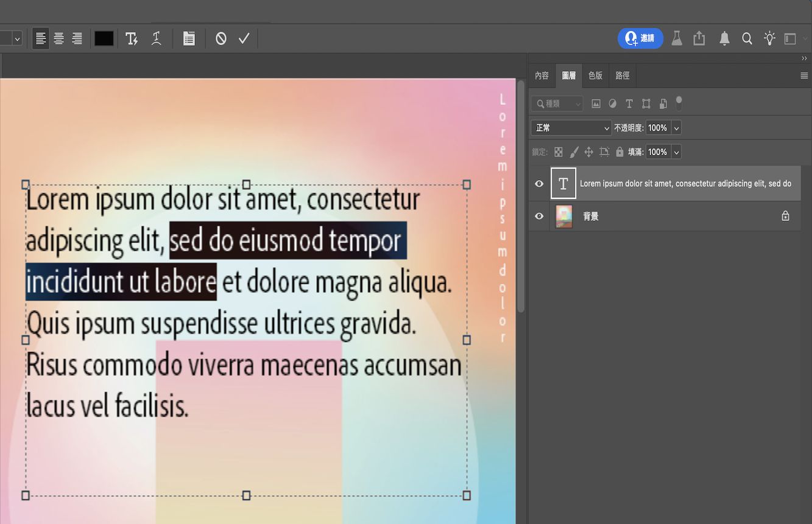Click the 不透明度 label
812x524 pixels.
pyautogui.click(x=629, y=128)
